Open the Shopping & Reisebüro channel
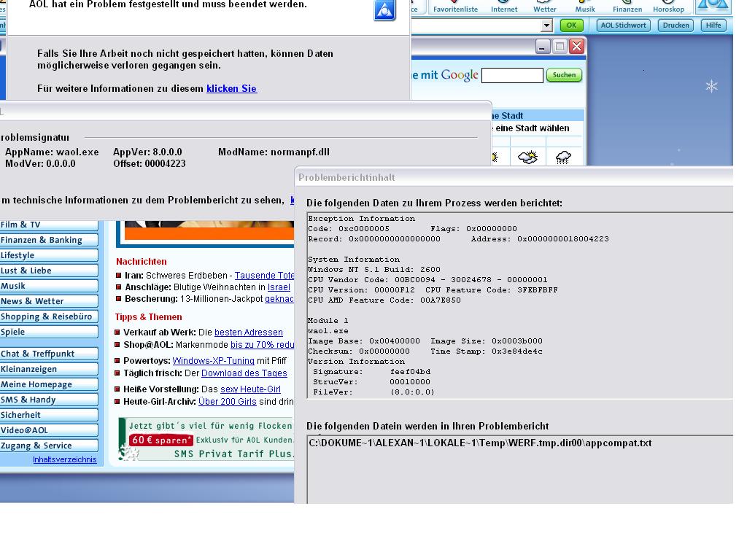 [49, 316]
